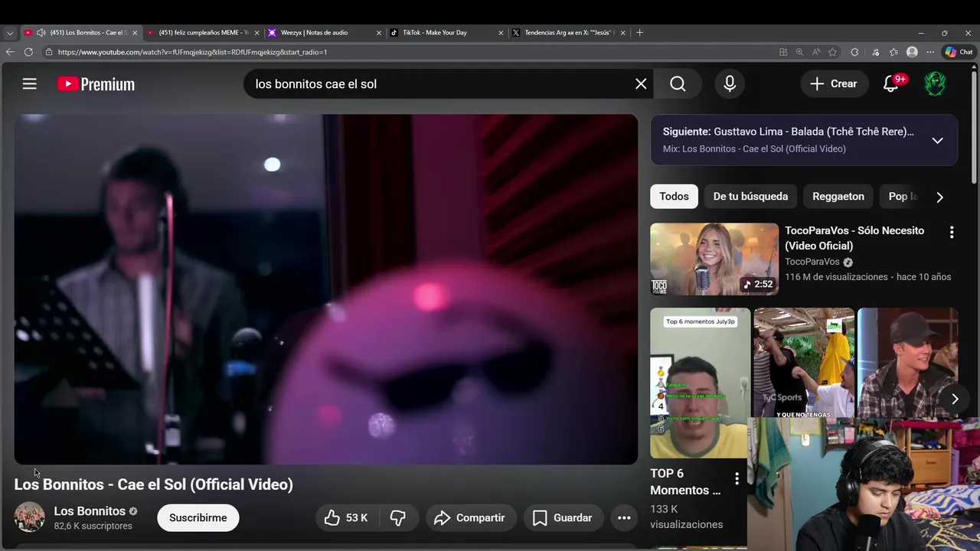Open Los Bonnitos channel avatar
This screenshot has height=551, width=980.
pos(29,517)
